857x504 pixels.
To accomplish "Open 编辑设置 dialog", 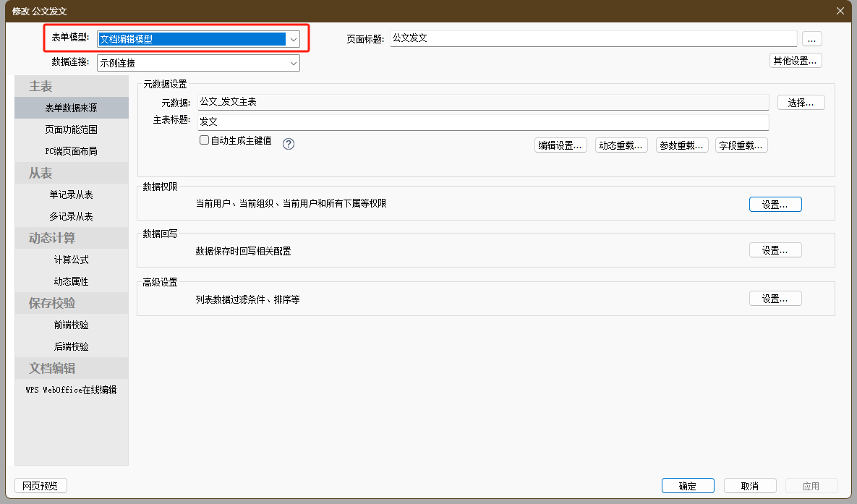I will click(560, 145).
